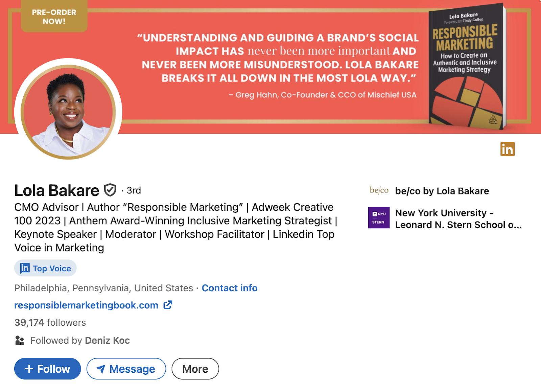
Task: Click the Responsible Marketing book cover
Action: (467, 68)
